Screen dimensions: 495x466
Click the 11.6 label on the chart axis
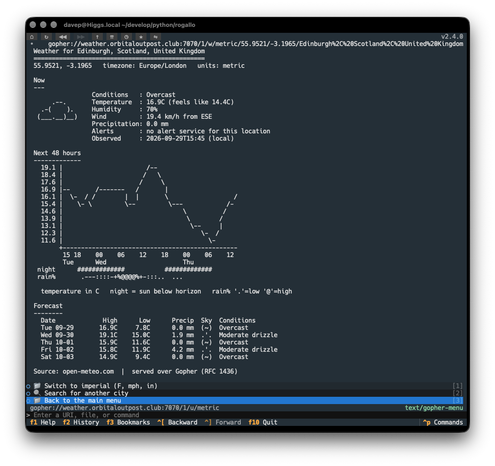click(48, 240)
